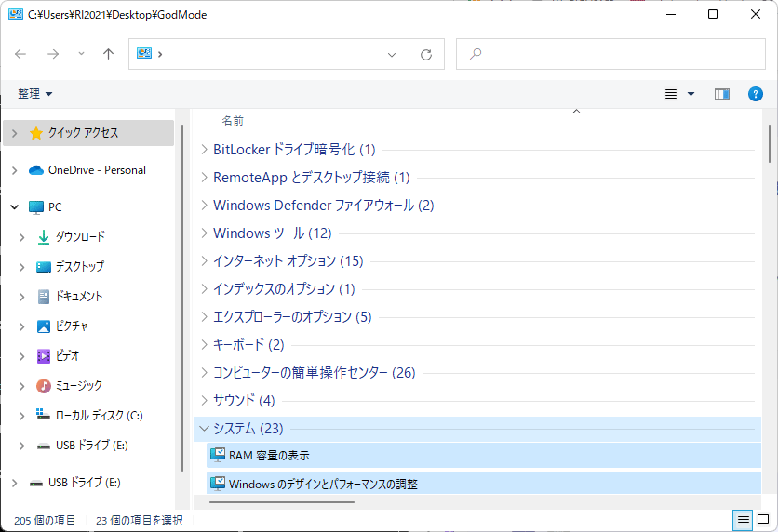This screenshot has height=532, width=778.
Task: Switch to details view in status bar
Action: pyautogui.click(x=743, y=520)
